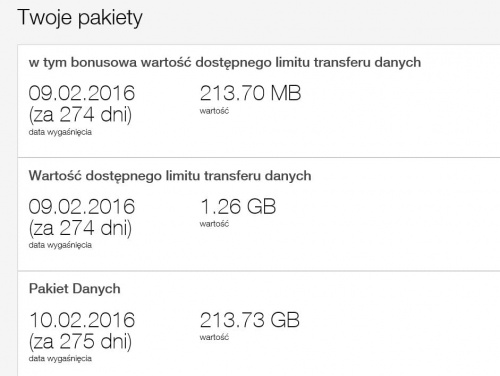Click 'wartość' label under 1.26 GB

tap(214, 224)
